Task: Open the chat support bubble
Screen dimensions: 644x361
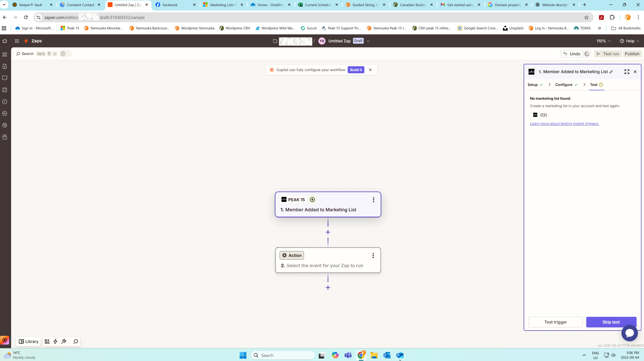Action: [629, 333]
